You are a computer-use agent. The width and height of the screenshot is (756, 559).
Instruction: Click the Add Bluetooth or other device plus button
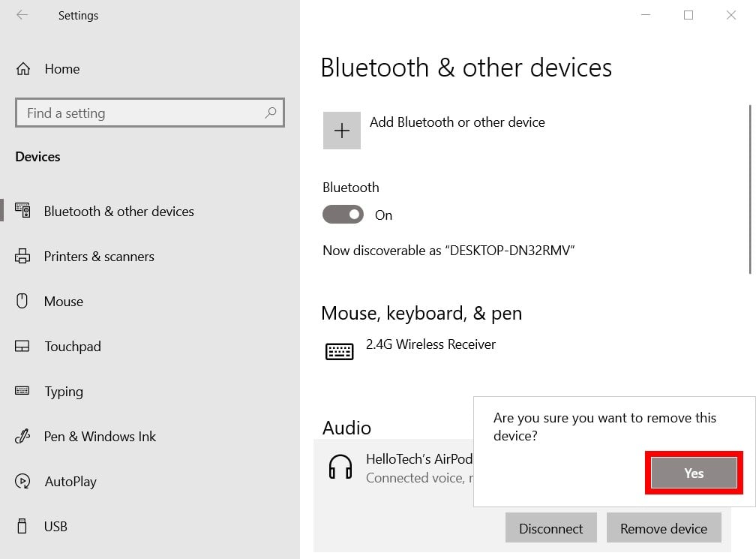point(342,130)
